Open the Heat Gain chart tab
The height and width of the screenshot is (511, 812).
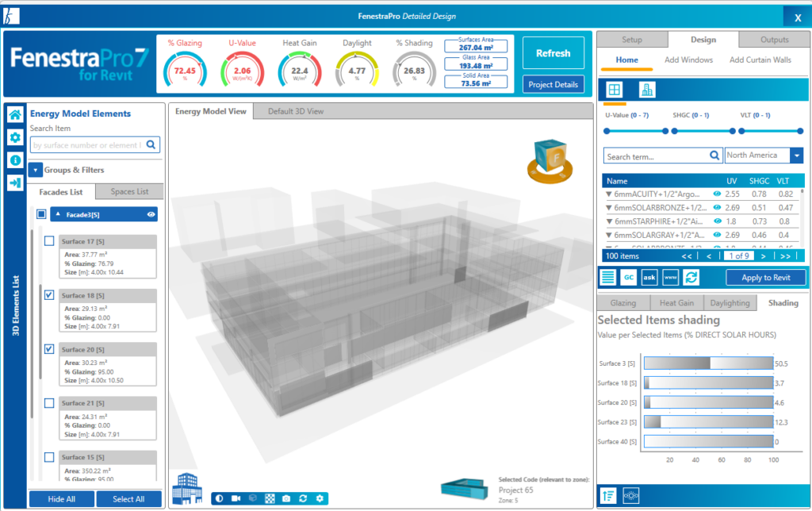676,302
